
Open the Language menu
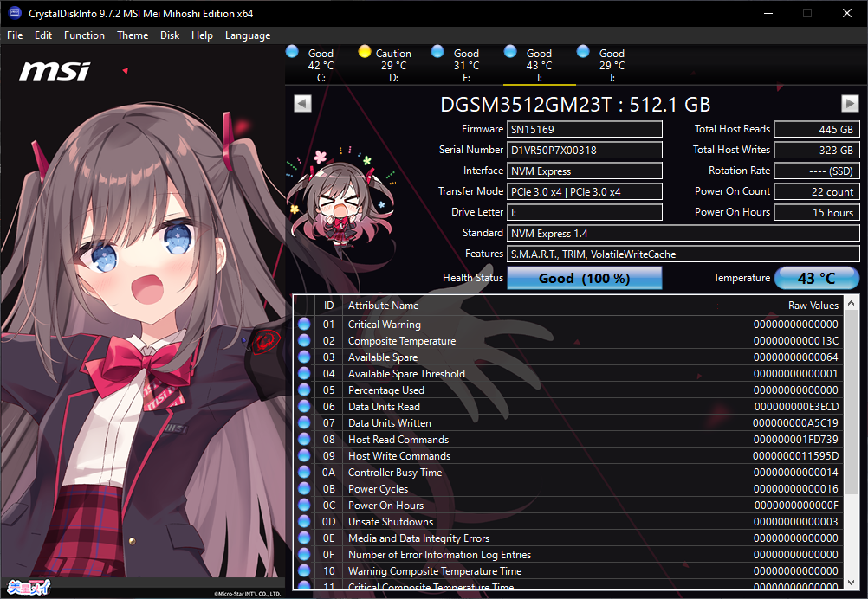point(248,35)
